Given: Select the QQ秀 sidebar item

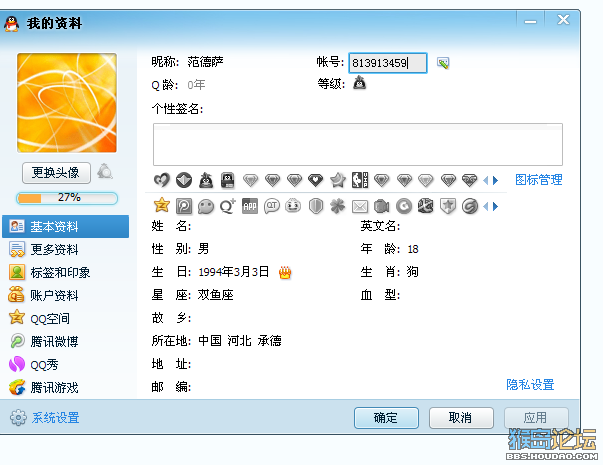Looking at the screenshot, I should pyautogui.click(x=66, y=364).
